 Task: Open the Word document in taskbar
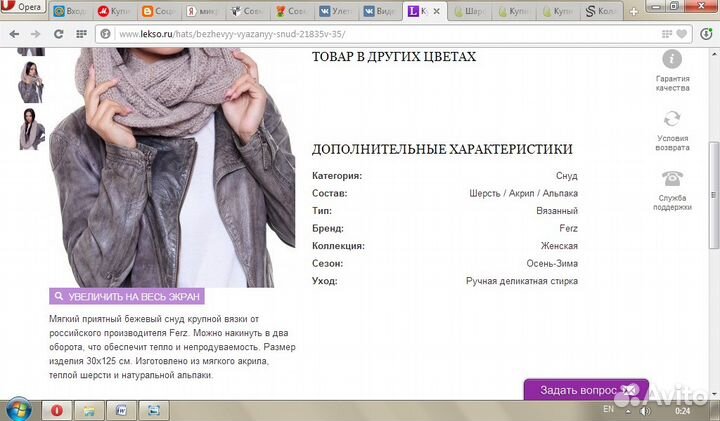pyautogui.click(x=121, y=410)
